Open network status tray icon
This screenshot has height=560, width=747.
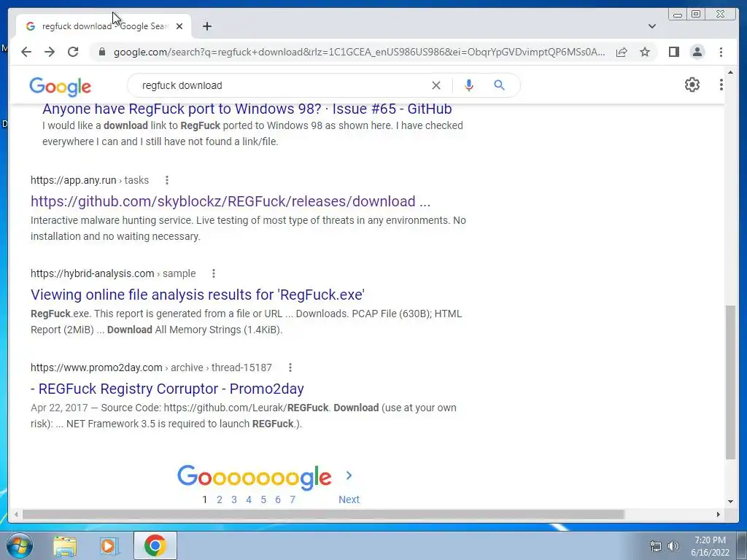pyautogui.click(x=656, y=546)
